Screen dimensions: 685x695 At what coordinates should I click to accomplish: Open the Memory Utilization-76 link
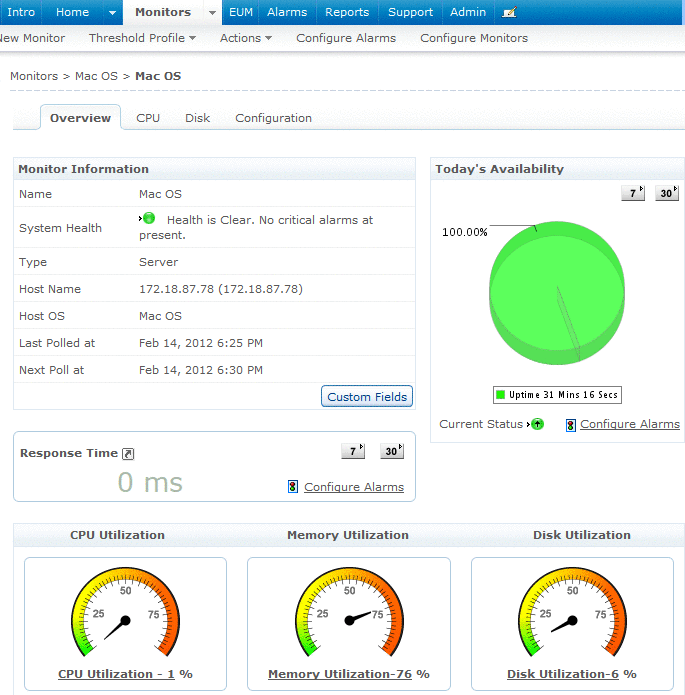pyautogui.click(x=340, y=674)
